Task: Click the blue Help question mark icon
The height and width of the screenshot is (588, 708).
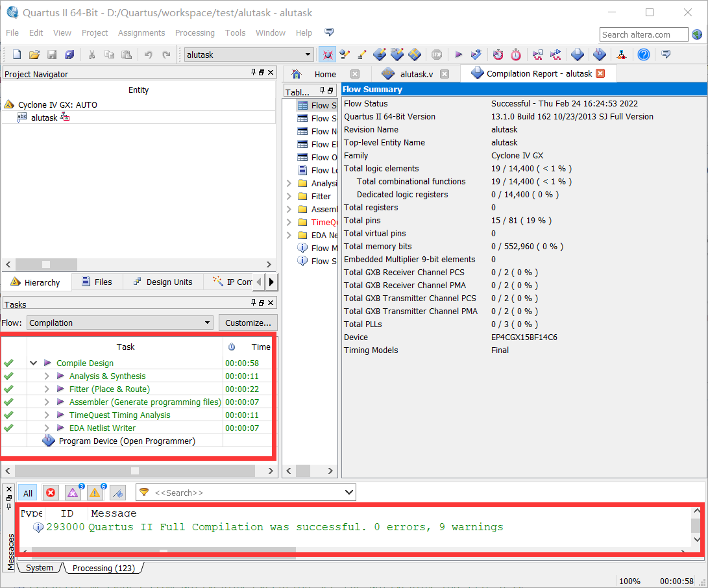Action: [x=644, y=55]
